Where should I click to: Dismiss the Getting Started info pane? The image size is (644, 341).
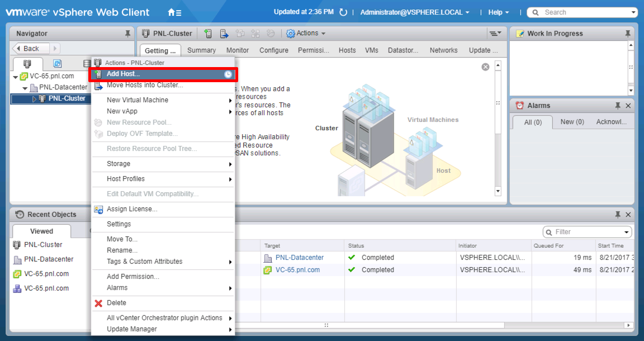click(485, 67)
